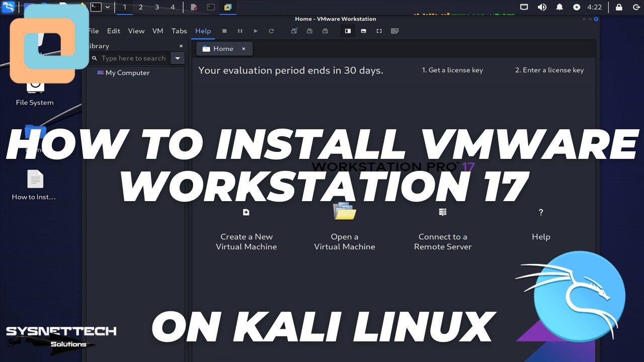Switch to workspace 2
This screenshot has height=362, width=644.
[141, 7]
